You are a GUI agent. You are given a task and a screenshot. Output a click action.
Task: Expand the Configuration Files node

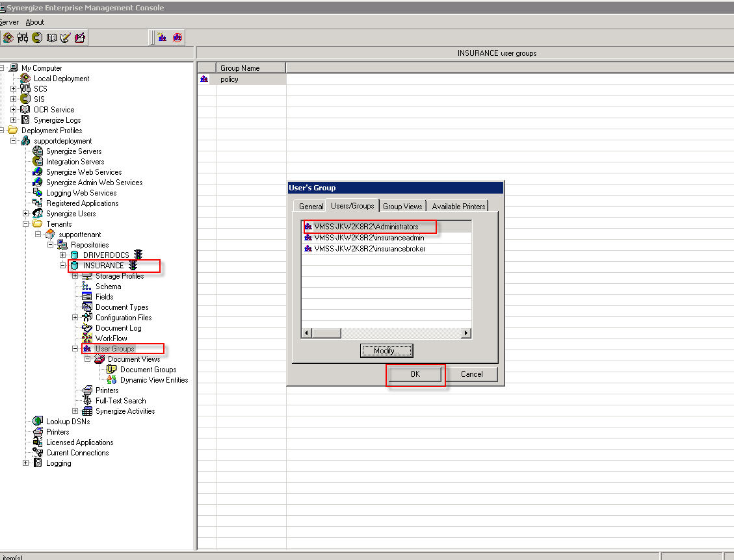75,317
